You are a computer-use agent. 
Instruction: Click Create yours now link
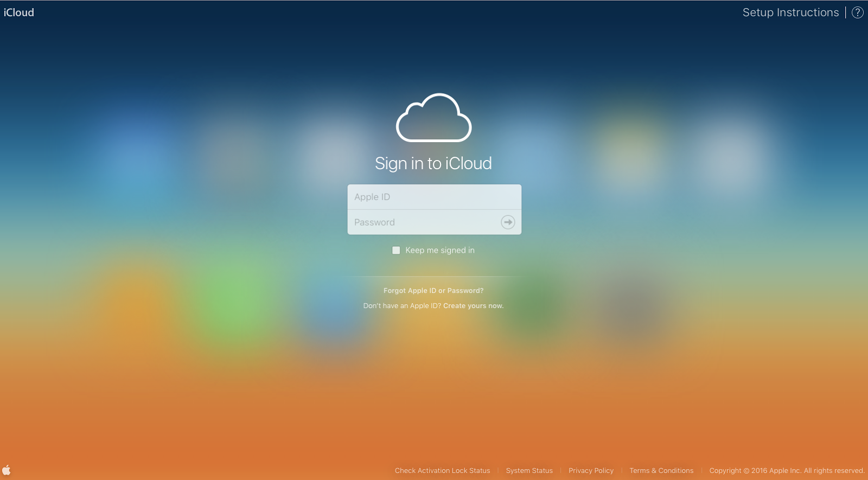point(473,306)
